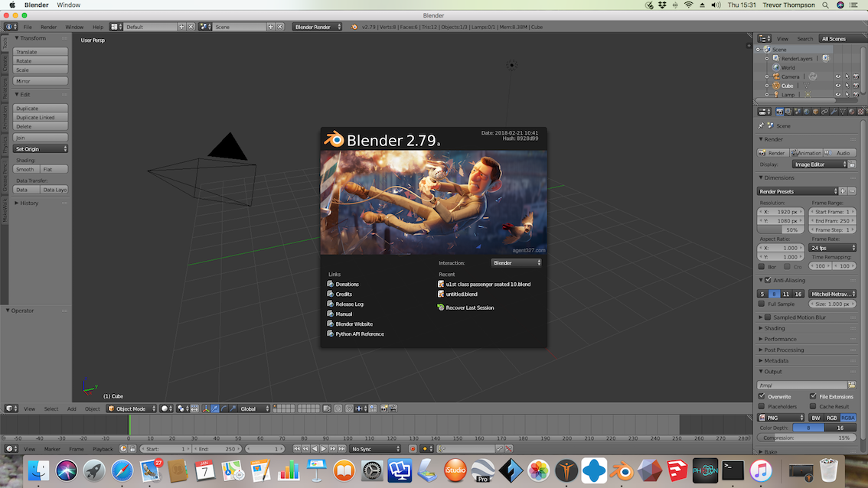The width and height of the screenshot is (868, 488).
Task: Enable the Cache Result checkbox
Action: point(813,406)
